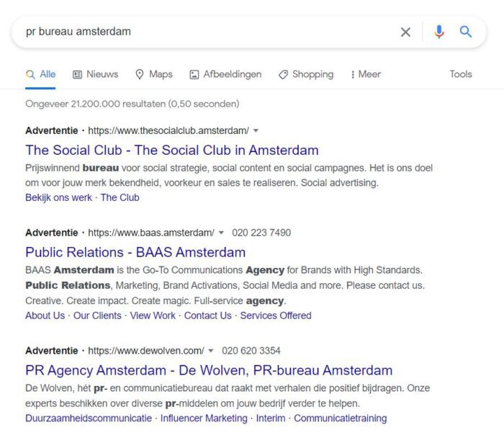Open the PR Agency Amsterdam De Wolven result
The image size is (504, 443).
pos(209,371)
